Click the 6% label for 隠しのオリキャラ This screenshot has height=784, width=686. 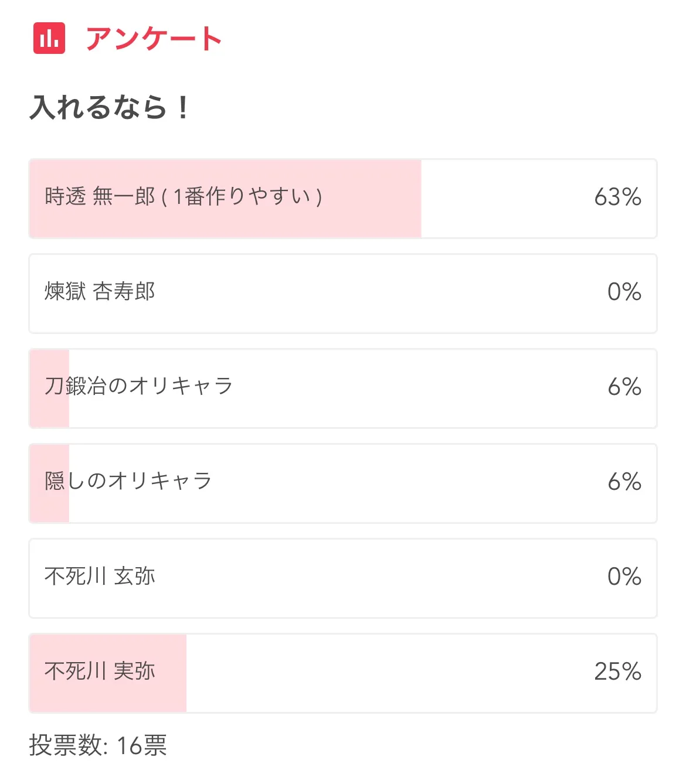[624, 482]
